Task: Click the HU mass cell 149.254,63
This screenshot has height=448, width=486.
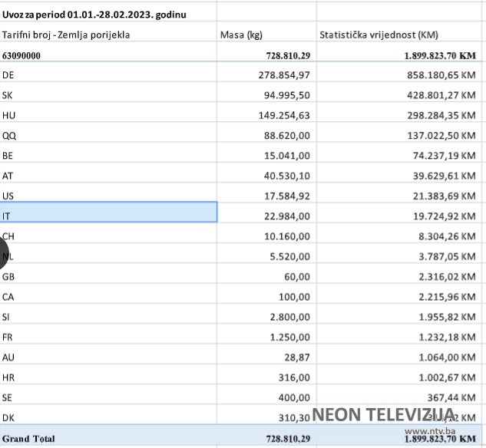Action: tap(283, 116)
